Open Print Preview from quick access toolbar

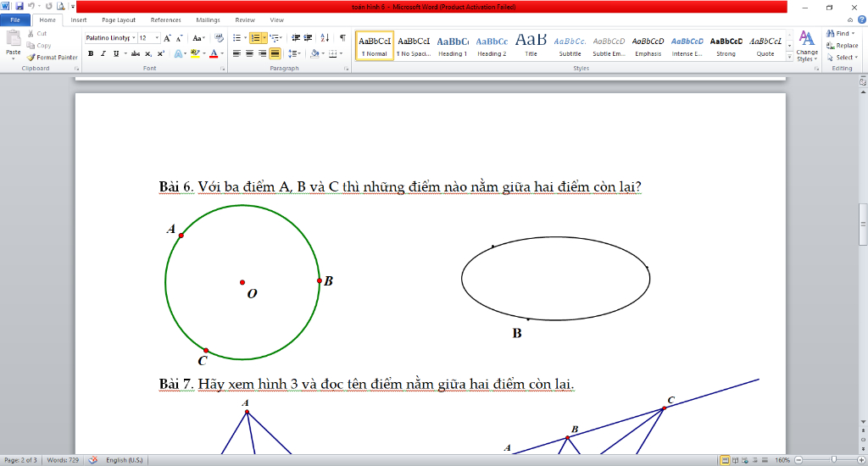(x=61, y=6)
